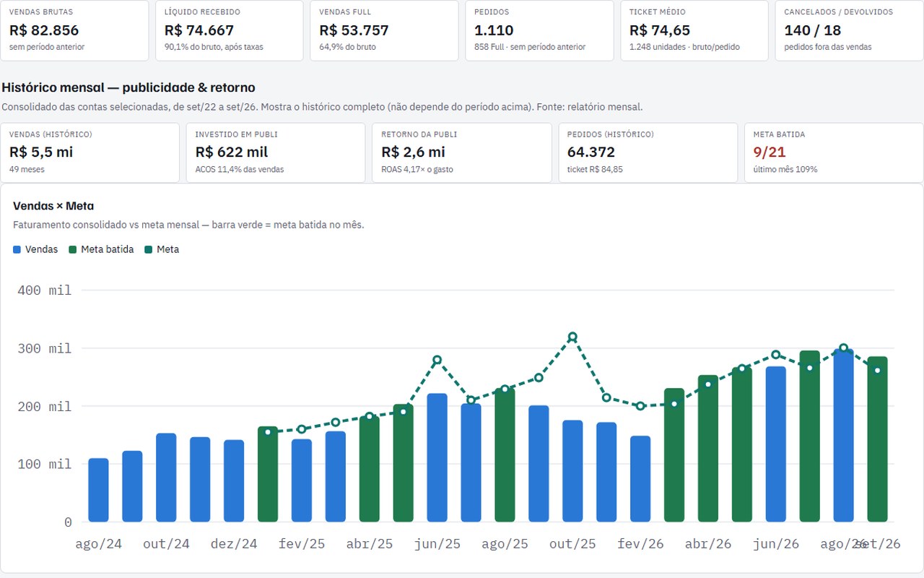The width and height of the screenshot is (924, 578).
Task: Click the green bar above abr/26
Action: click(708, 448)
